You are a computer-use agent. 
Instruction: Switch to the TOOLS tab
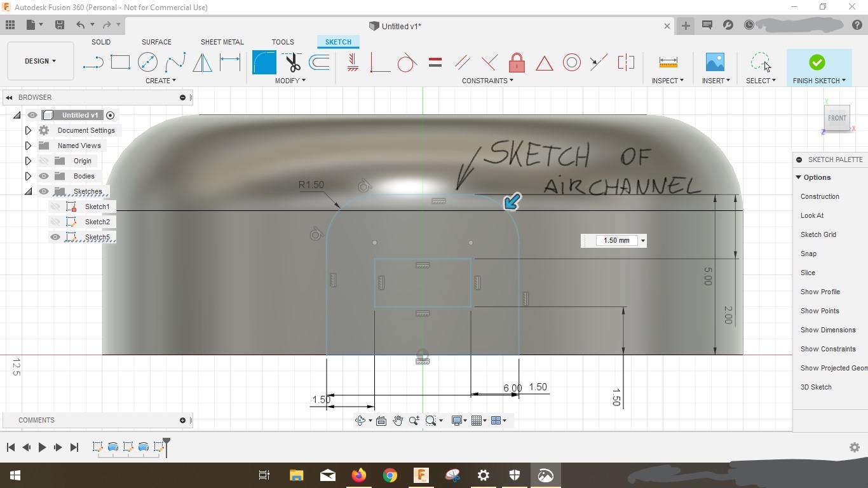tap(283, 42)
